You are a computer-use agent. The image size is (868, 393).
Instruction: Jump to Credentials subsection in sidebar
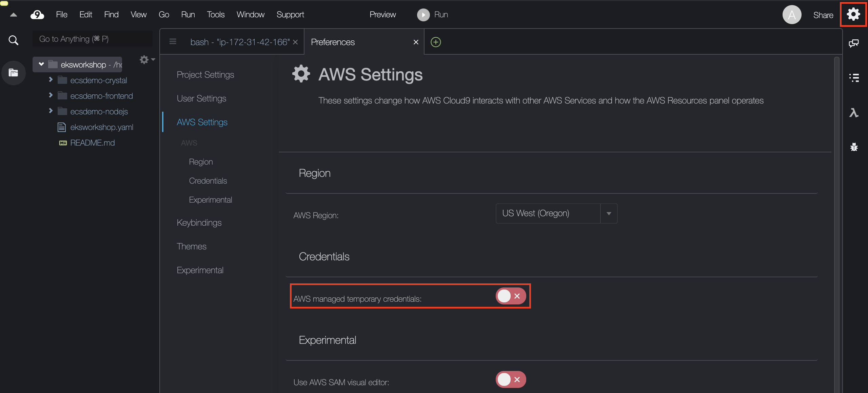208,181
